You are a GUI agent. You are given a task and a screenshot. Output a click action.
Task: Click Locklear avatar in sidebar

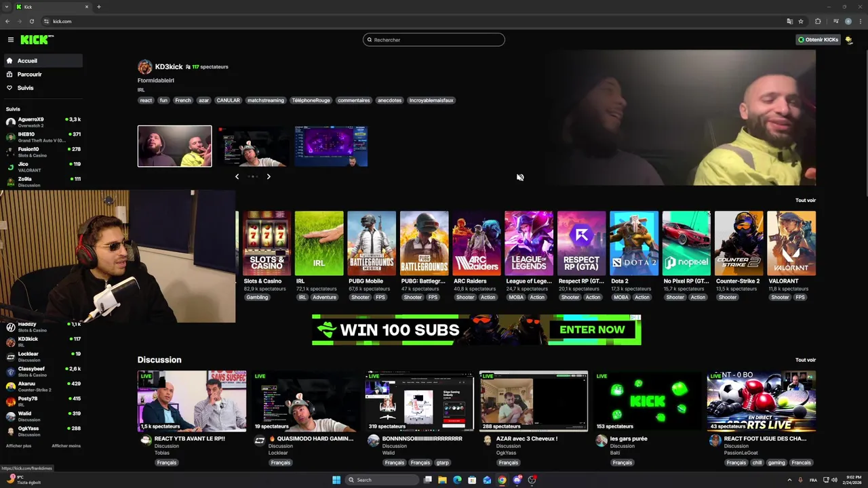(x=10, y=357)
